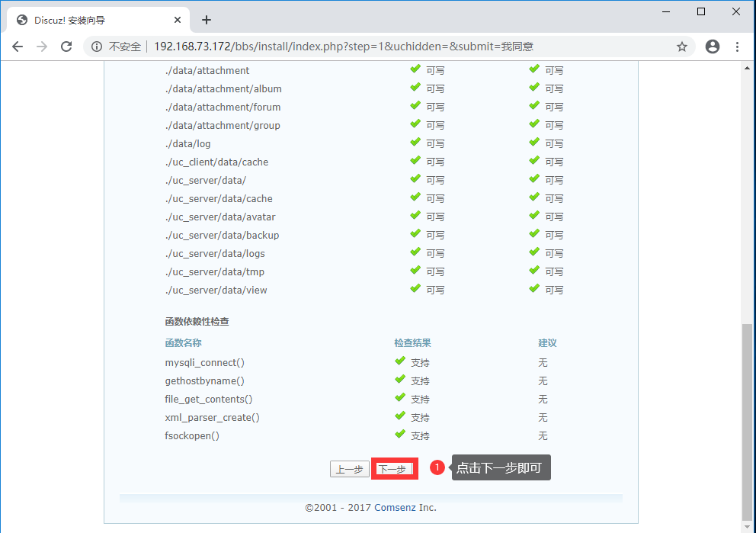The image size is (756, 533).
Task: Click scrollbar down arrow
Action: (x=748, y=527)
